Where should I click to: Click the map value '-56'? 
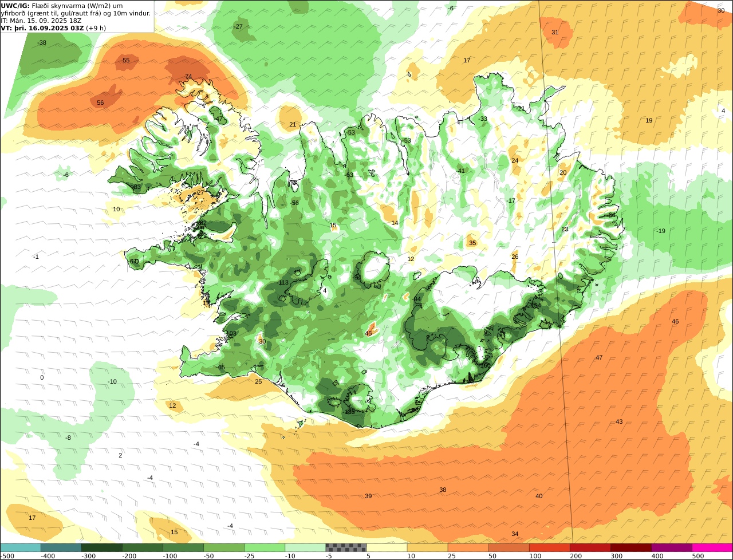tap(294, 203)
